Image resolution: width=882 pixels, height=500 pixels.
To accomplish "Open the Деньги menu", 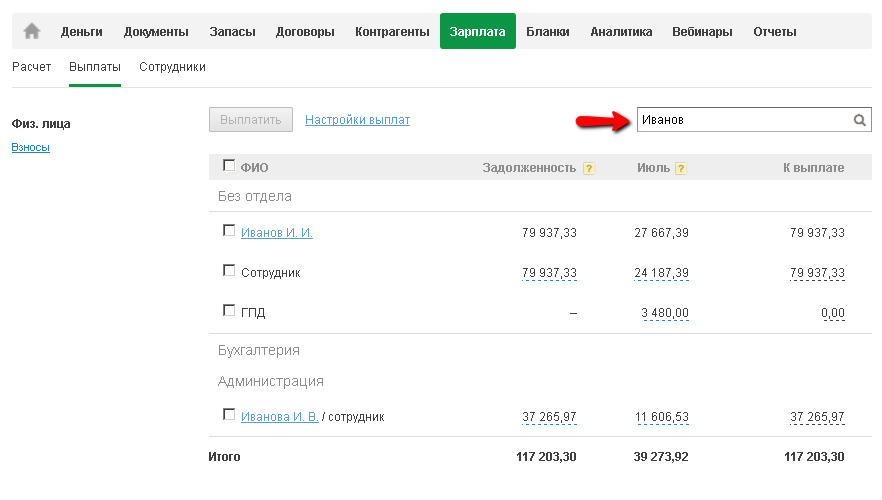I will (x=82, y=31).
